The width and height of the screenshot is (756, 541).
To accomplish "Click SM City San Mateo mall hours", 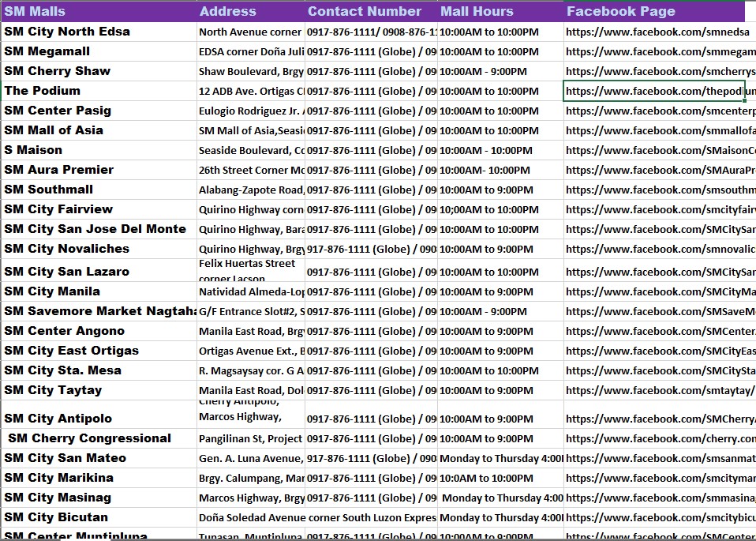I will (x=500, y=459).
